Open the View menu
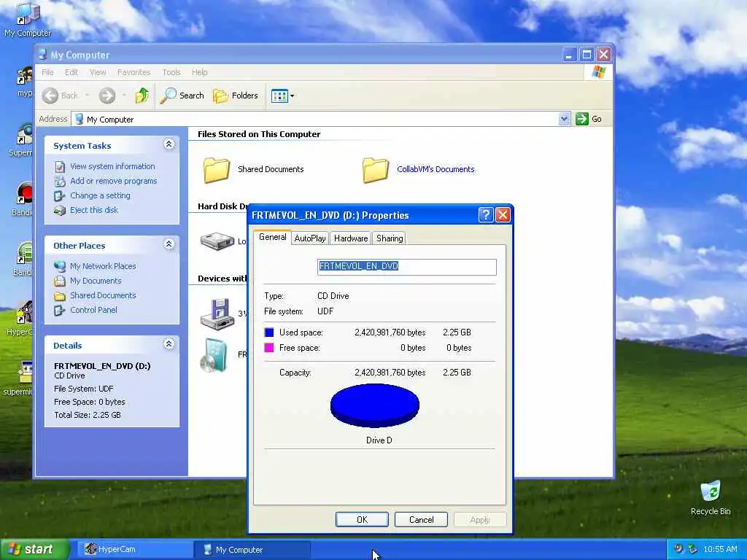 pyautogui.click(x=98, y=72)
